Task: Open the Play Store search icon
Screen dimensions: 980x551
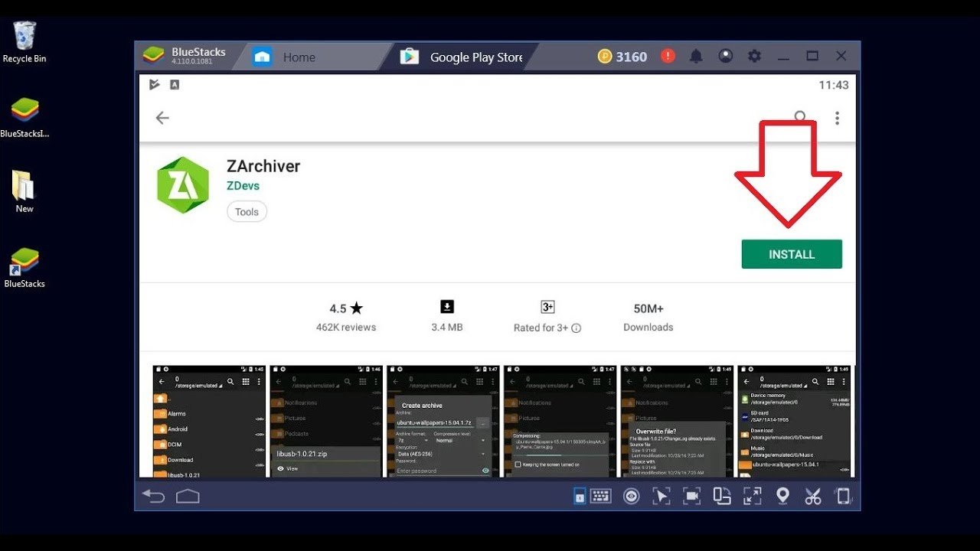Action: 800,117
